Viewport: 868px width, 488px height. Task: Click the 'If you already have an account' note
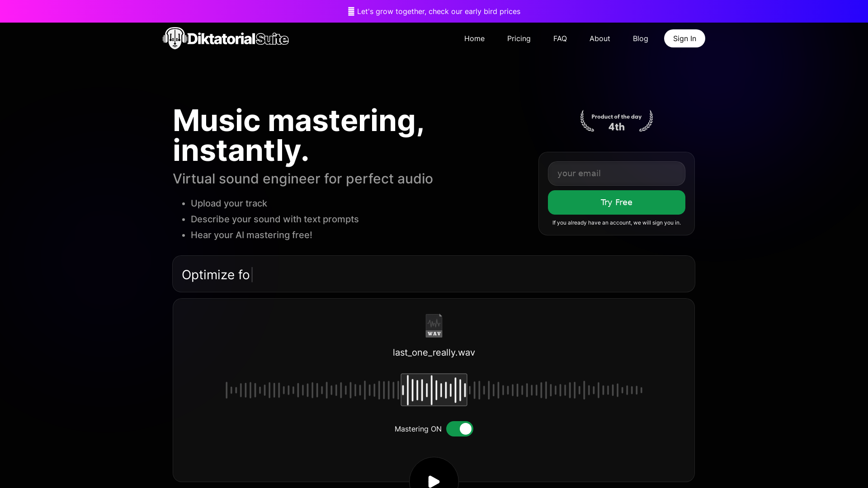(617, 223)
